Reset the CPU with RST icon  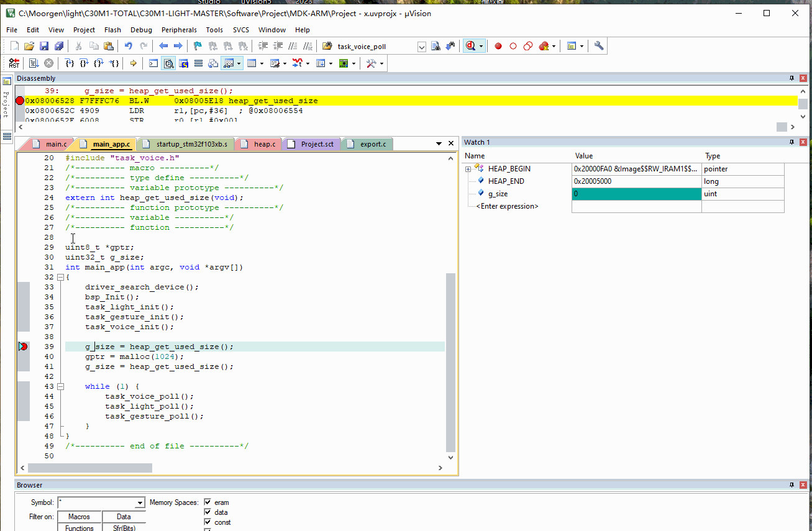click(14, 63)
